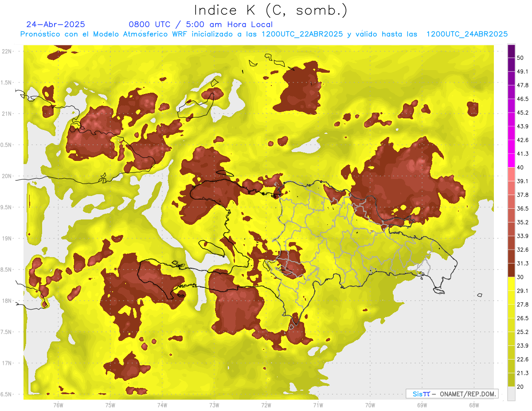Viewport: 532px width, 411px height.
Task: Select the olive colorbar segment between 20 and 21.3
Action: [x=512, y=380]
